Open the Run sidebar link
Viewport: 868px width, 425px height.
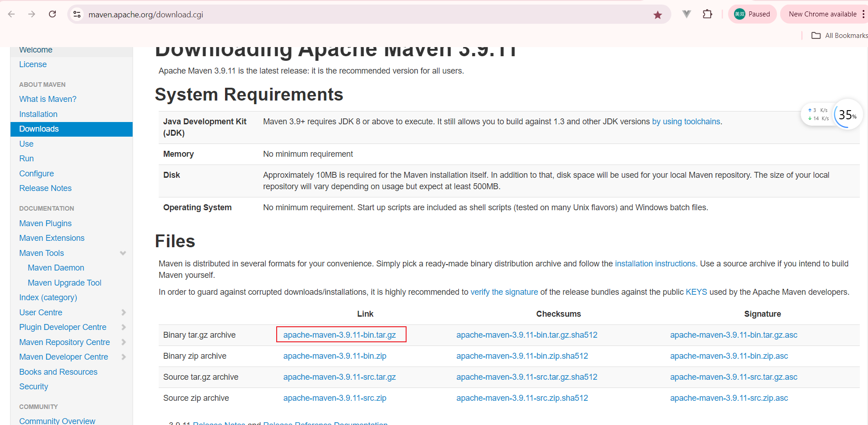(27, 159)
